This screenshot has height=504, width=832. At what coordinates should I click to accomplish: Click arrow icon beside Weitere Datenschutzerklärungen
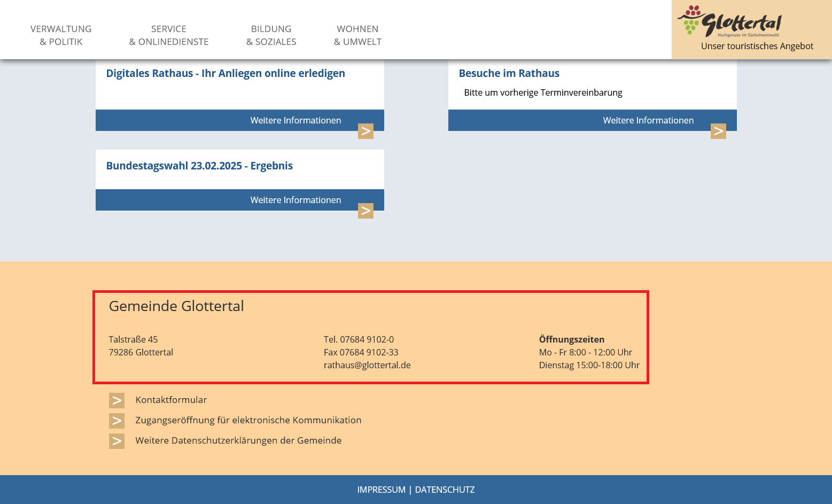pos(116,441)
